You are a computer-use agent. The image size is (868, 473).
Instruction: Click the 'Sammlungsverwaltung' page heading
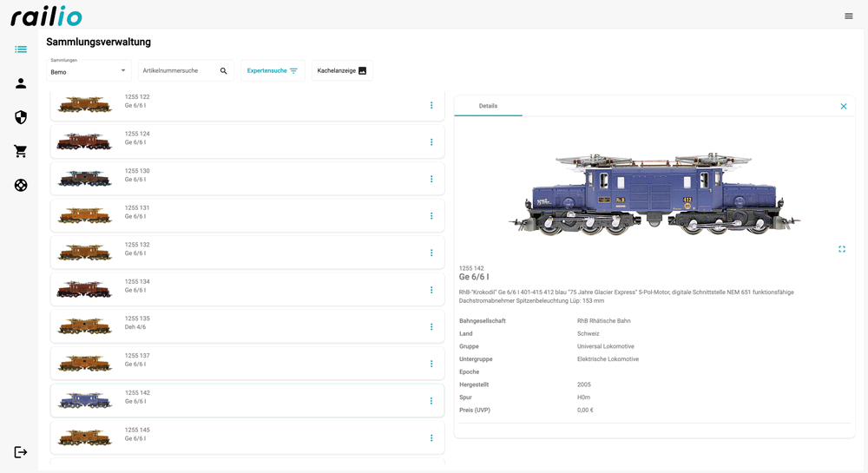point(99,42)
